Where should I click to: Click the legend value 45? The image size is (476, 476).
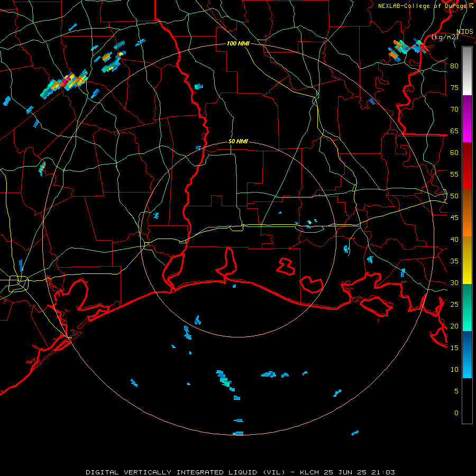pos(454,218)
